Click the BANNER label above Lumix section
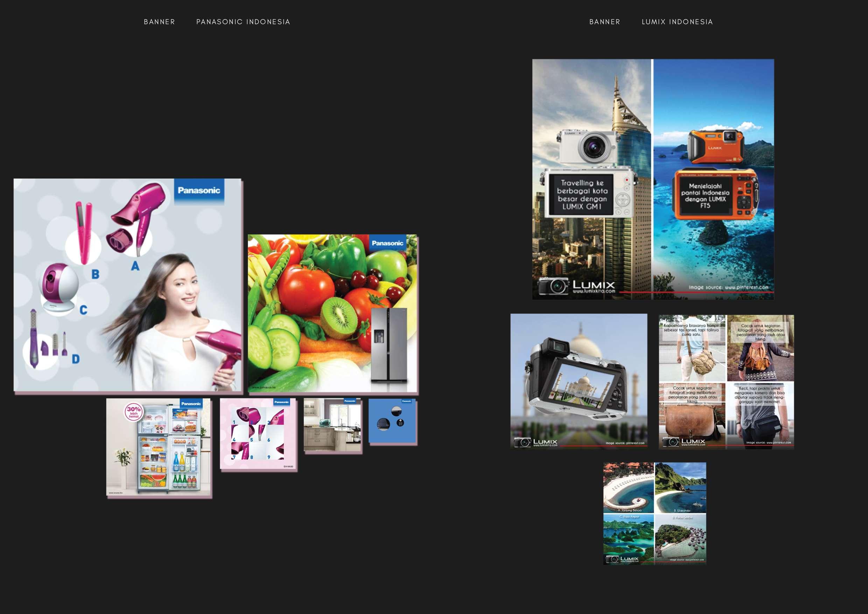The width and height of the screenshot is (868, 614). click(x=604, y=22)
